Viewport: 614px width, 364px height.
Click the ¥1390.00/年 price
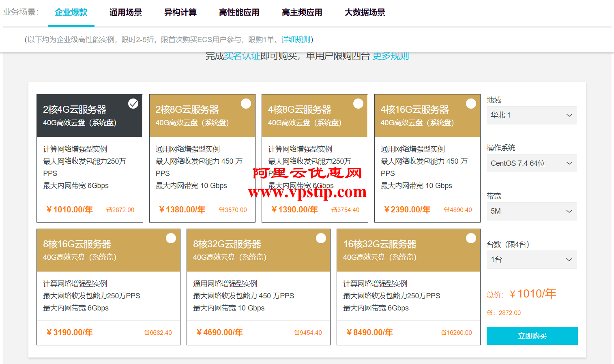click(x=295, y=210)
